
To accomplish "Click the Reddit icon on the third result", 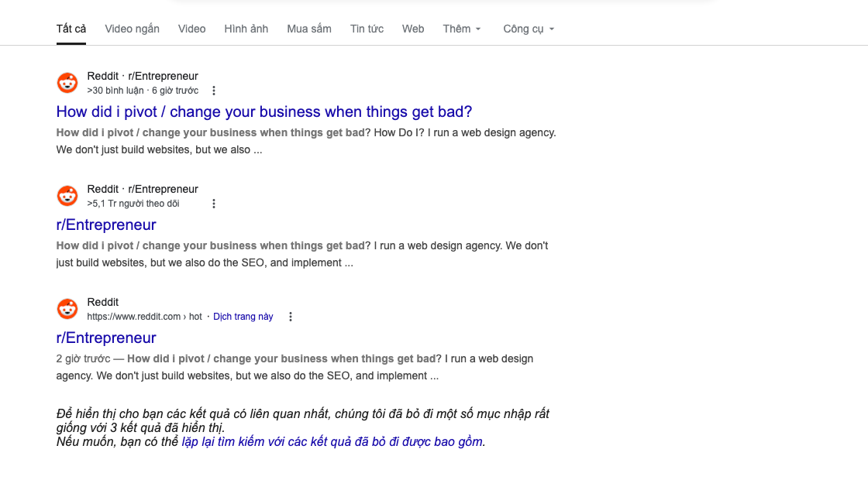I will [67, 308].
